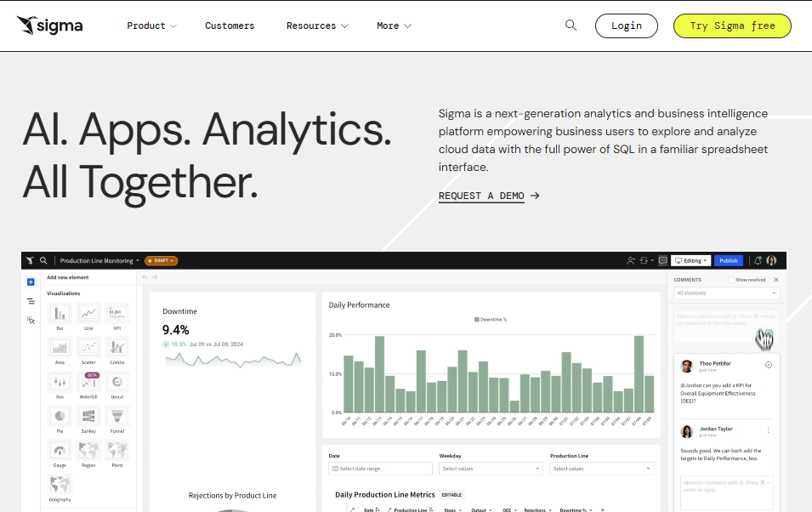Toggle the Show resolved checkbox
Viewport: 812px width, 512px height.
click(730, 279)
